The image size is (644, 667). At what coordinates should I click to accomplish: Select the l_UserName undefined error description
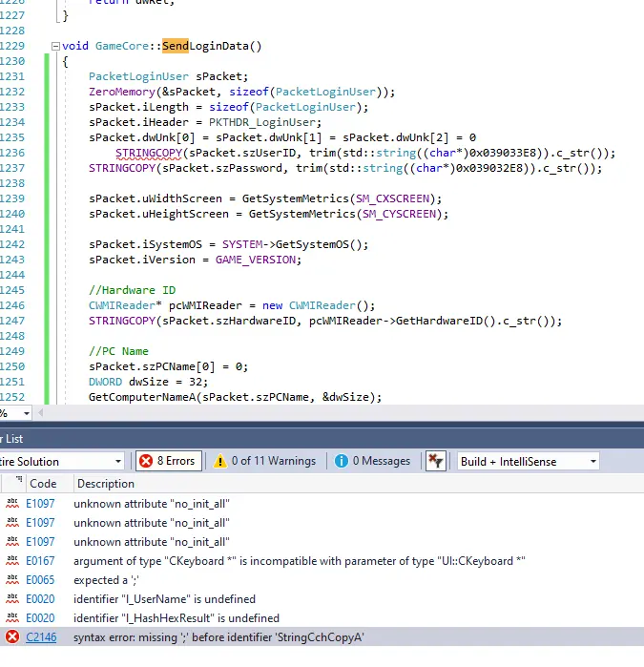coord(165,599)
